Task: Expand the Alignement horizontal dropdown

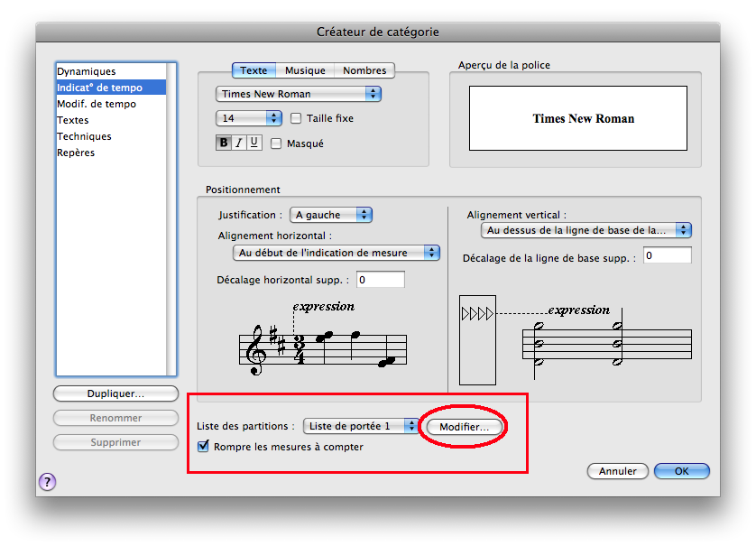Action: click(336, 253)
